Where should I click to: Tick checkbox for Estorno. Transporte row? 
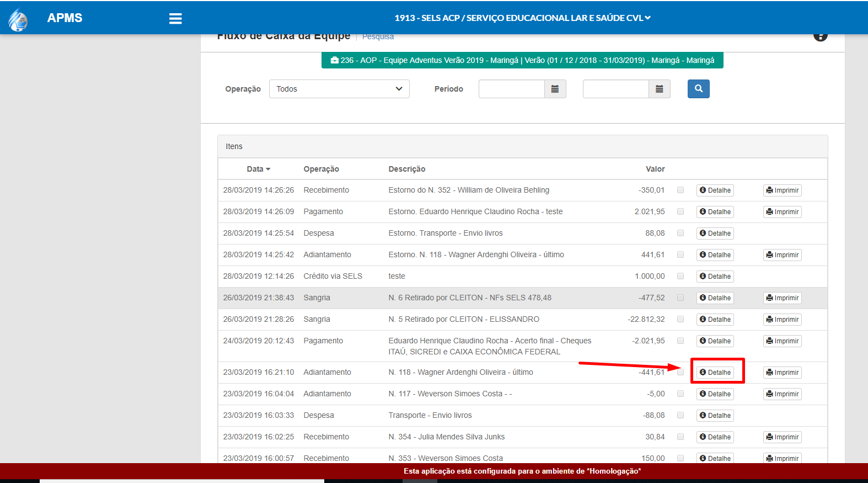pyautogui.click(x=681, y=233)
